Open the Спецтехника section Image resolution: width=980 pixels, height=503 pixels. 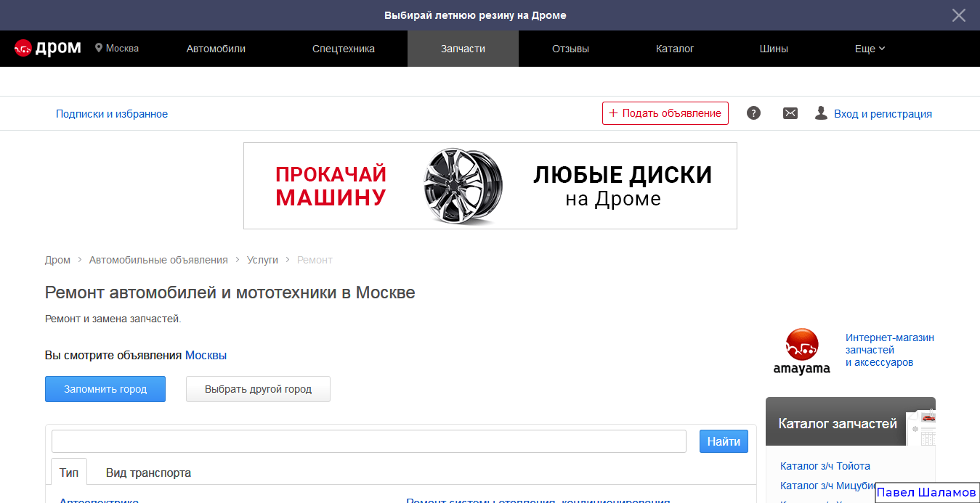point(344,49)
